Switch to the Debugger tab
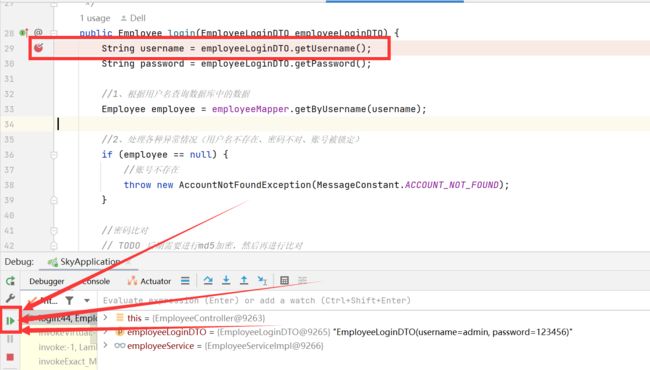 click(46, 281)
